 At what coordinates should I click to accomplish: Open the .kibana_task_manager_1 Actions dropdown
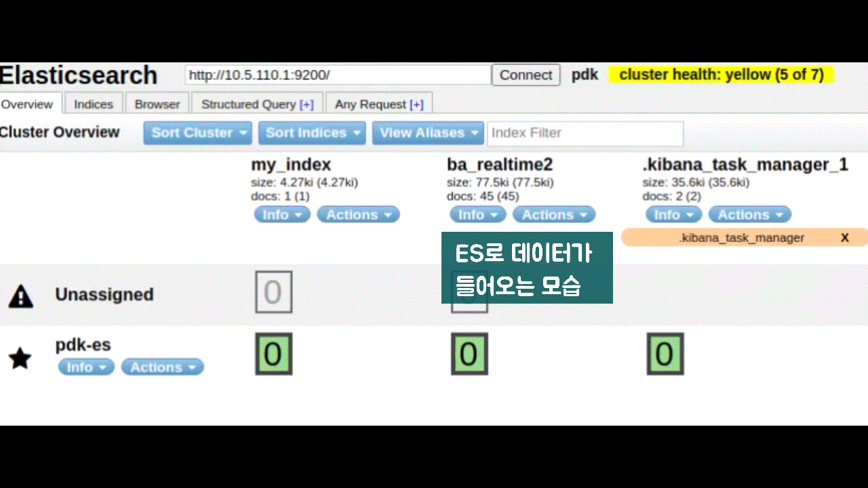[750, 215]
